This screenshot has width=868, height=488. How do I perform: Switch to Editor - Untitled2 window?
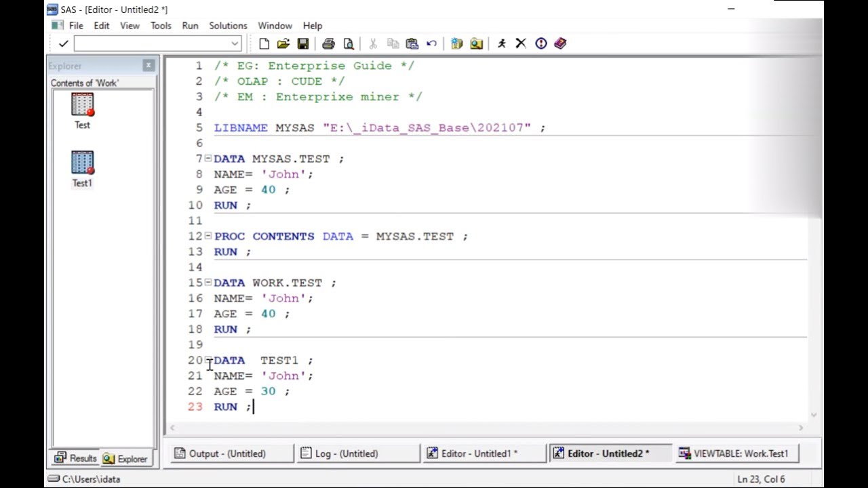(x=610, y=453)
